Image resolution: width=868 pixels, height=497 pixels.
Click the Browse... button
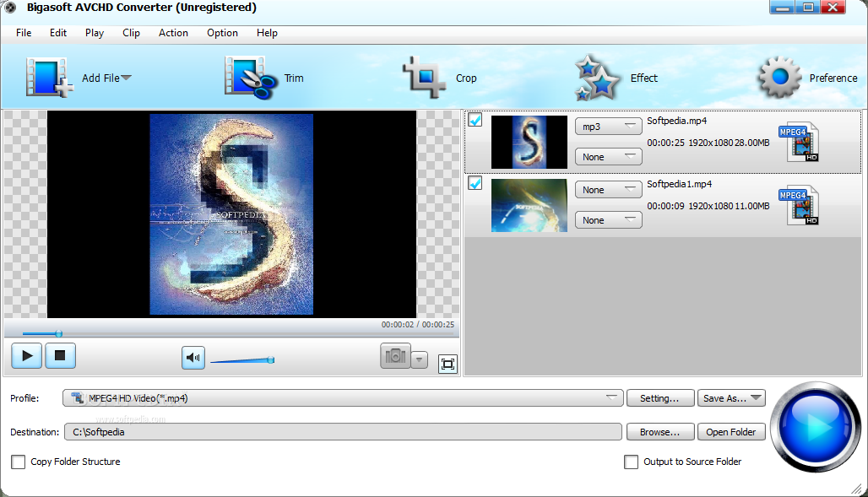pyautogui.click(x=660, y=432)
